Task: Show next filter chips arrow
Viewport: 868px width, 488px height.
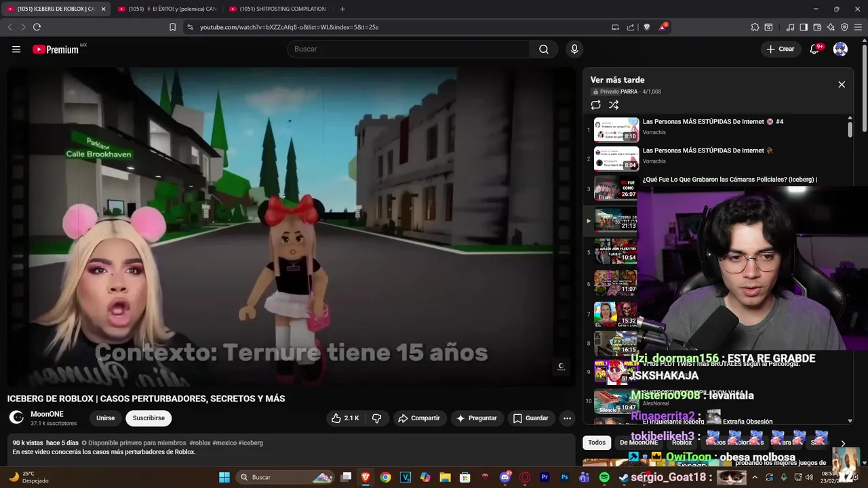Action: (x=843, y=443)
